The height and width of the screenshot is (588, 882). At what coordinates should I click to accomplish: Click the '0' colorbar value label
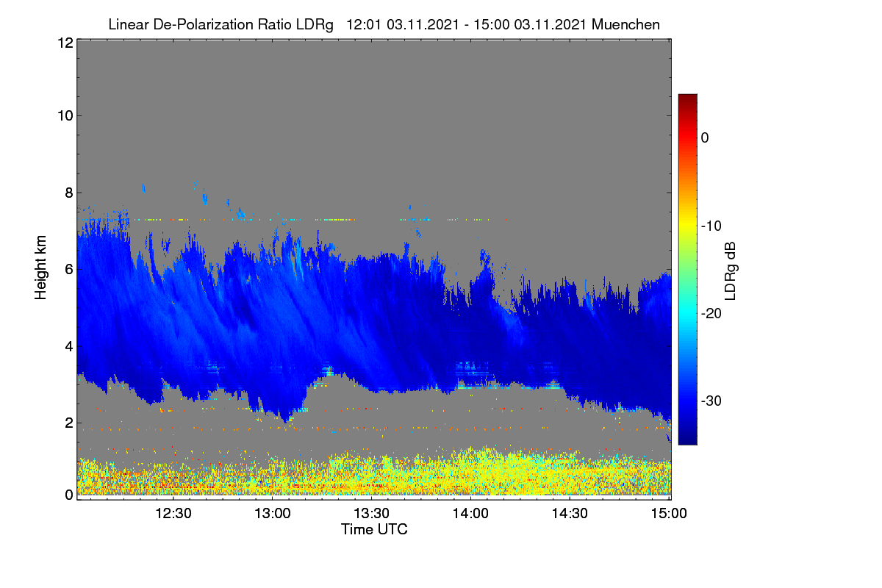click(705, 137)
